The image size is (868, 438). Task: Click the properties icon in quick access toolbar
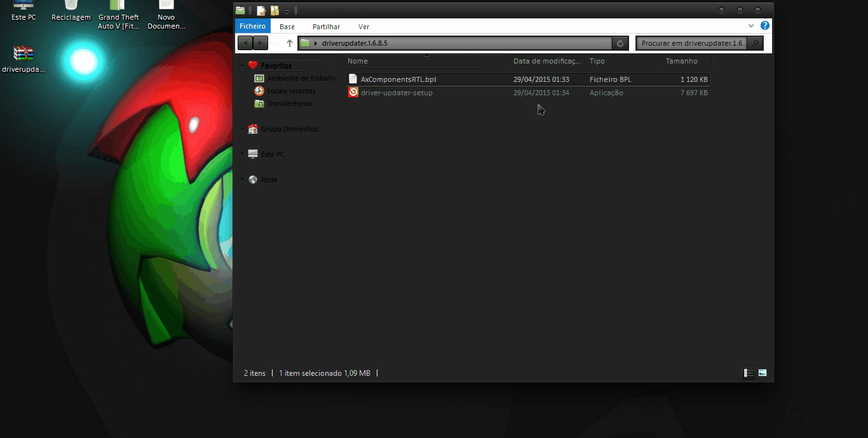tap(261, 11)
